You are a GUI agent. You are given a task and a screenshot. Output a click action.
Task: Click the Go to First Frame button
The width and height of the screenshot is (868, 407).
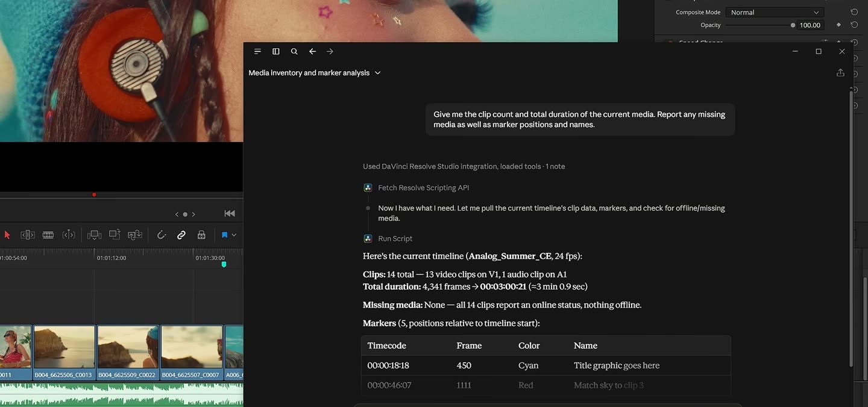point(230,213)
